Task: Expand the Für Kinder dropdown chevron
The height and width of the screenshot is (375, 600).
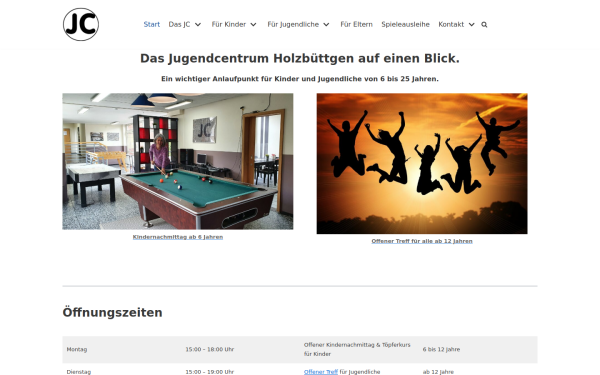Action: click(x=253, y=24)
